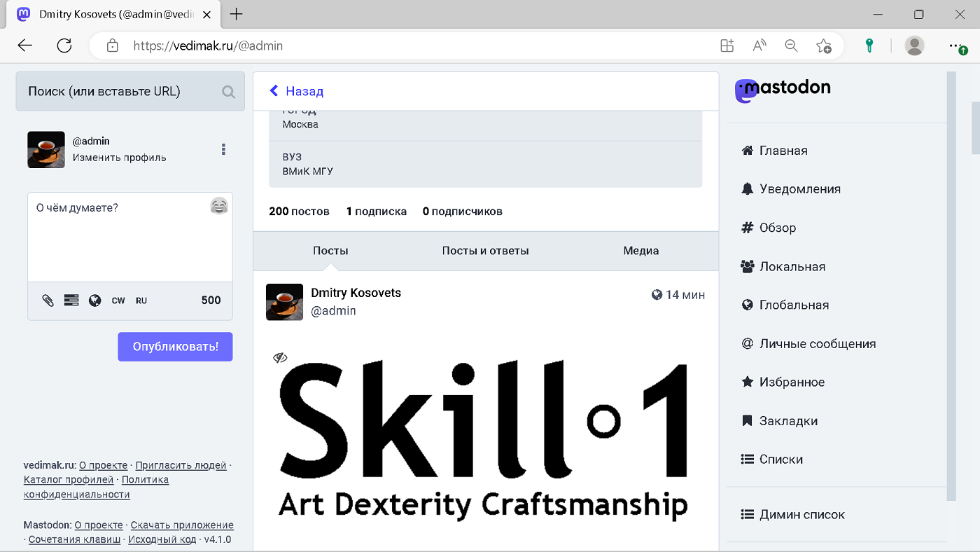Reload the page with refresh icon
Screen dimensions: 980x552
point(64,46)
